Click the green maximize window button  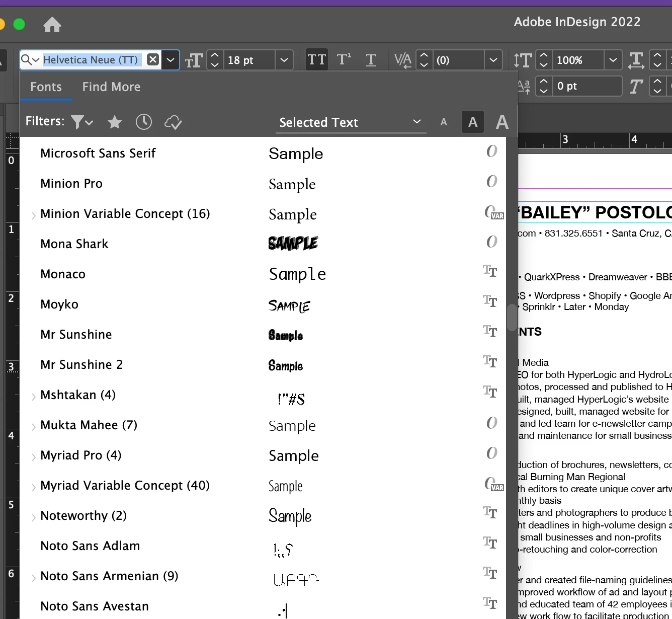pyautogui.click(x=19, y=24)
